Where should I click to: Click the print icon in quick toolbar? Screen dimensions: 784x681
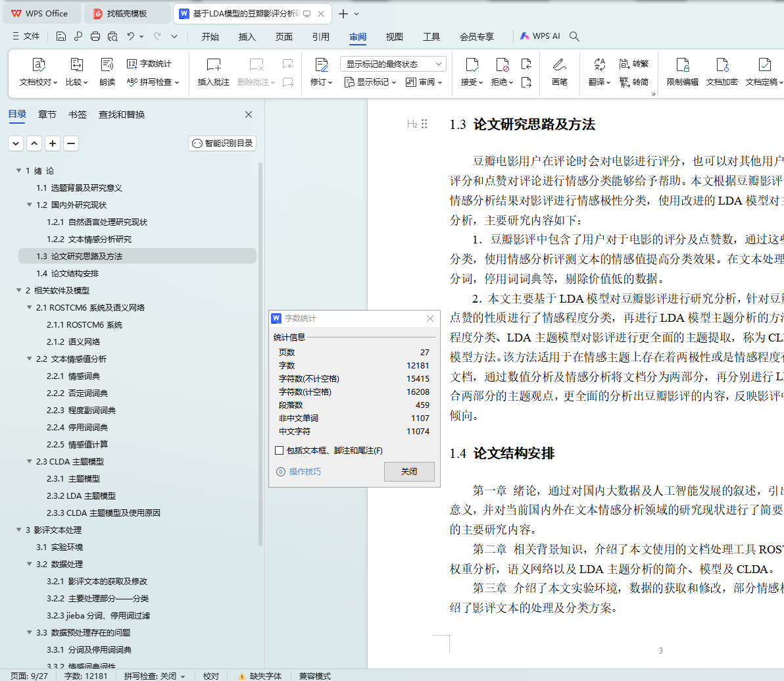(x=95, y=36)
